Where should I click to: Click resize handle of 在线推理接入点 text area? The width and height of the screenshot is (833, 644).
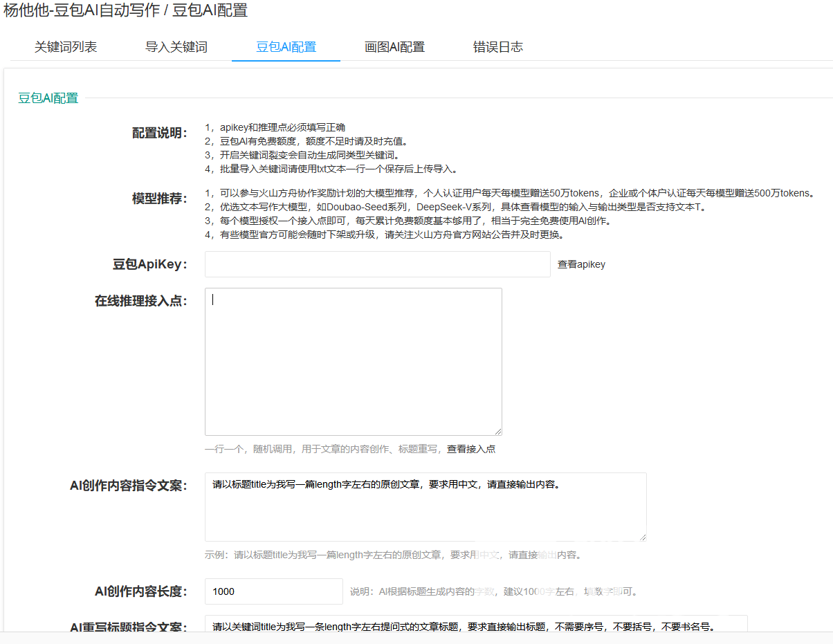point(497,431)
